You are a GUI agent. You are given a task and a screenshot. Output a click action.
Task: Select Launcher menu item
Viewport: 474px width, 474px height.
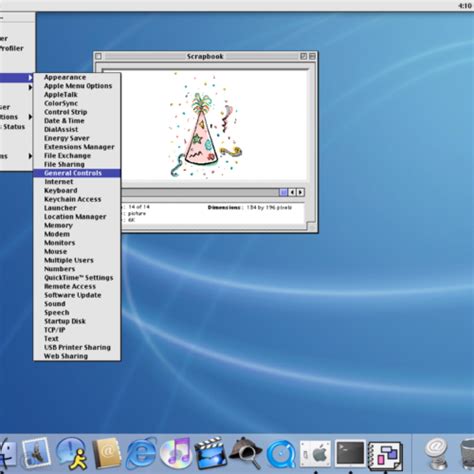click(x=77, y=208)
